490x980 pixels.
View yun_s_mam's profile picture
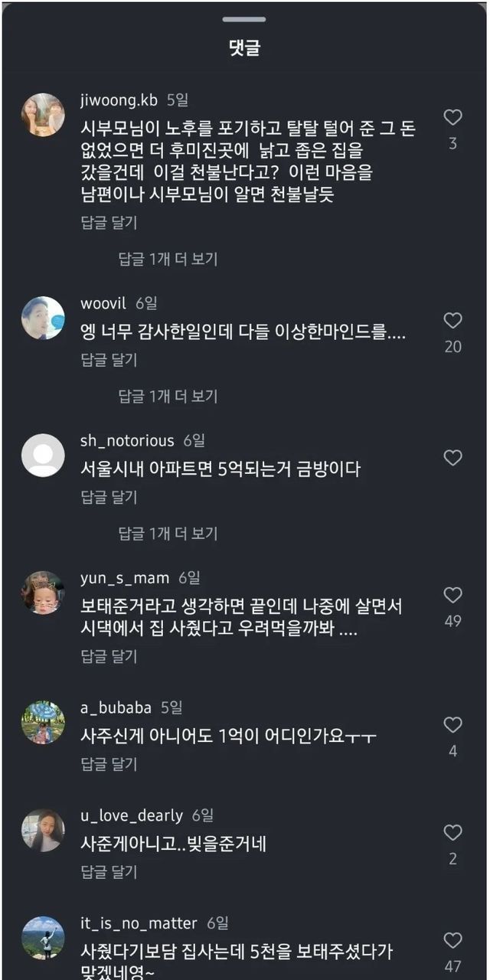[43, 593]
